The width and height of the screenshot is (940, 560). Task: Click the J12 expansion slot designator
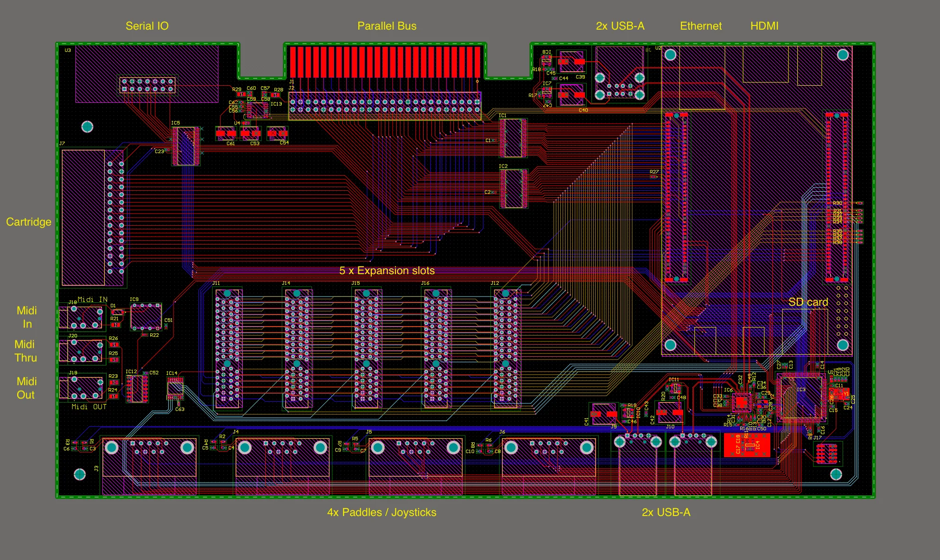click(495, 283)
